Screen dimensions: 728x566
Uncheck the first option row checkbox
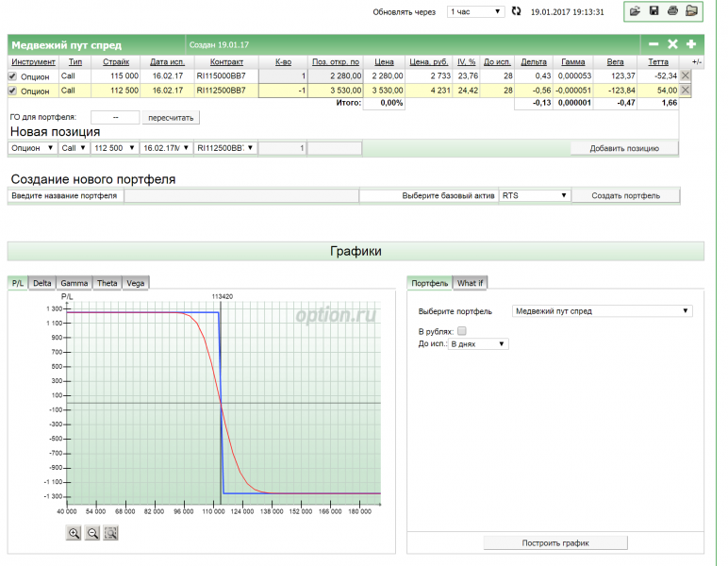[13, 76]
